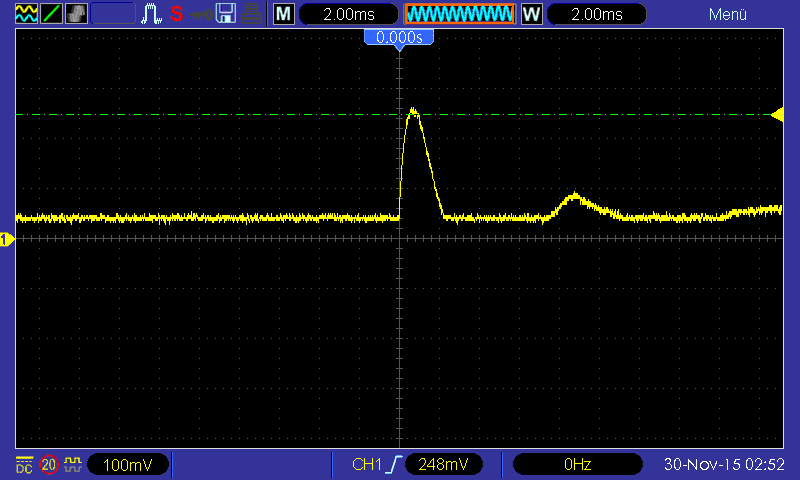The image size is (800, 480).
Task: Click the 0Hz frequency counter readout
Action: pos(578,464)
